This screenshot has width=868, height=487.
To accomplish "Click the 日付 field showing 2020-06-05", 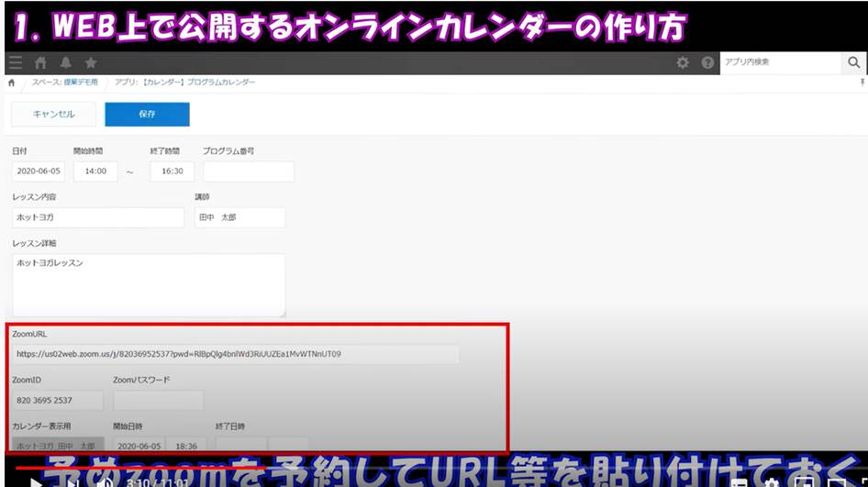I will click(x=39, y=172).
